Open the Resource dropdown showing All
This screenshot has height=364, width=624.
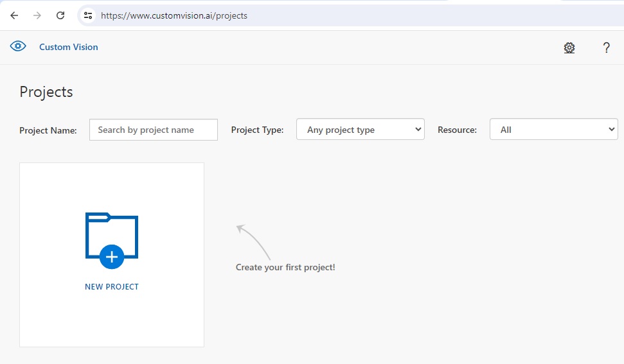click(x=553, y=130)
